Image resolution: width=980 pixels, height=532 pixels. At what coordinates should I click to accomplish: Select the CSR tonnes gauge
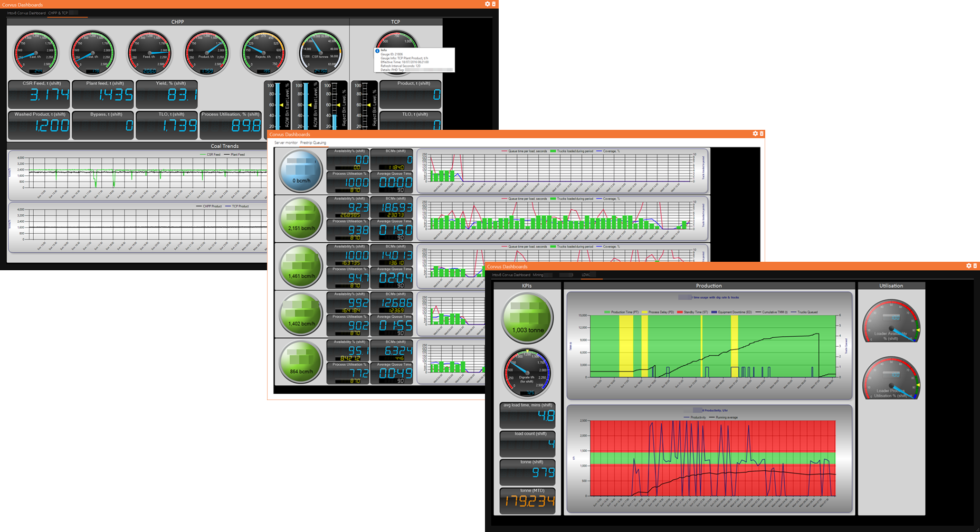click(x=320, y=53)
